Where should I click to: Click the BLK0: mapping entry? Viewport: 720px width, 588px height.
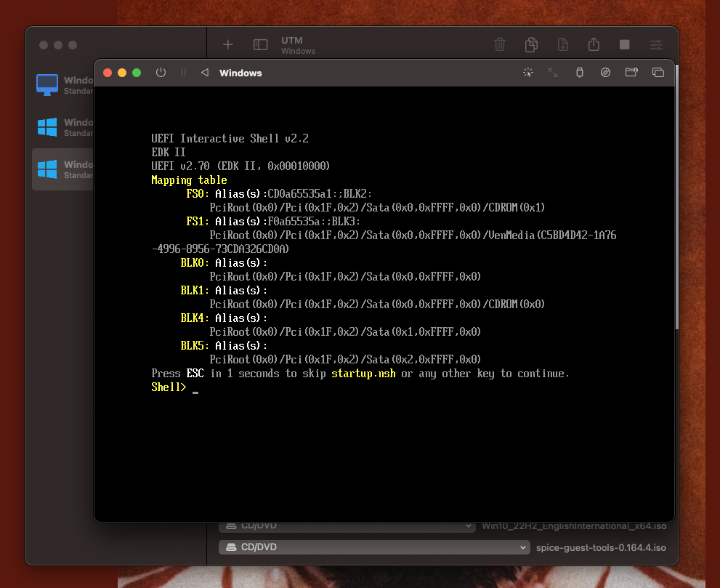[x=195, y=263]
